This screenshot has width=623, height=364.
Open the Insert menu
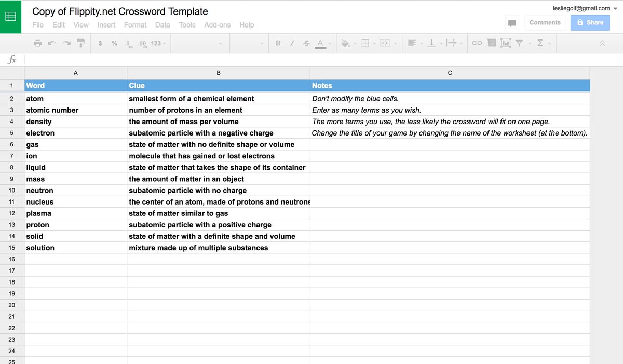point(106,24)
